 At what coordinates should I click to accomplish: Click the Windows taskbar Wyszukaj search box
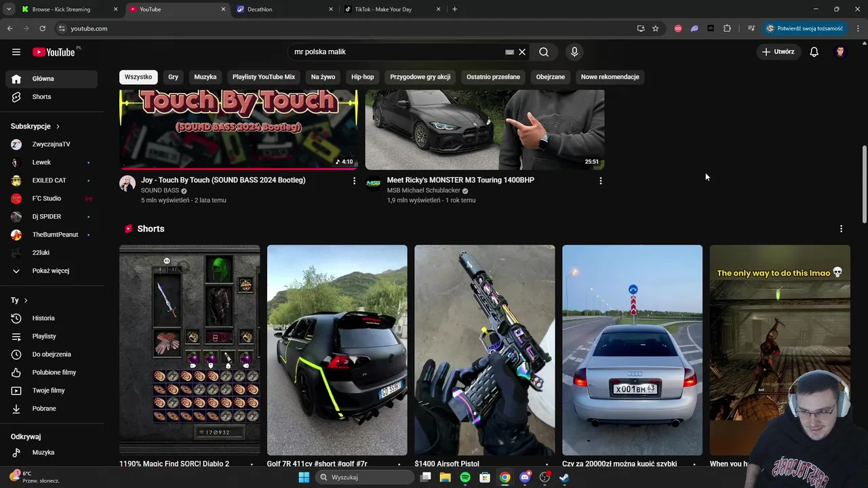(366, 477)
